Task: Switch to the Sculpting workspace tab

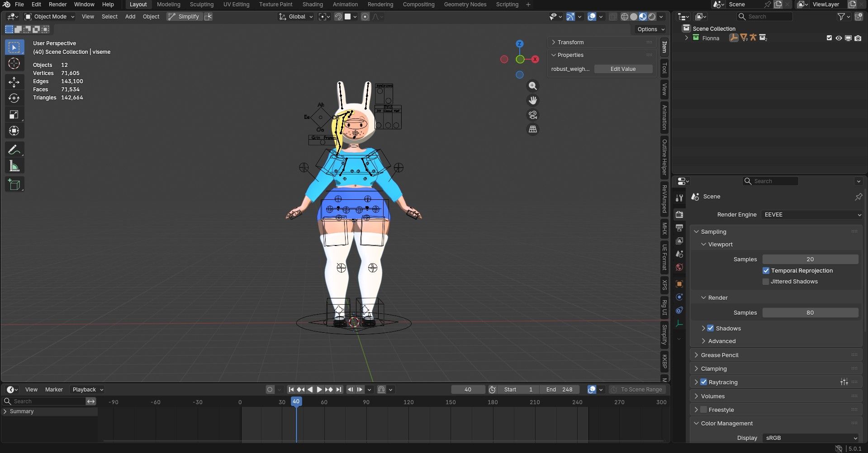Action: tap(202, 5)
